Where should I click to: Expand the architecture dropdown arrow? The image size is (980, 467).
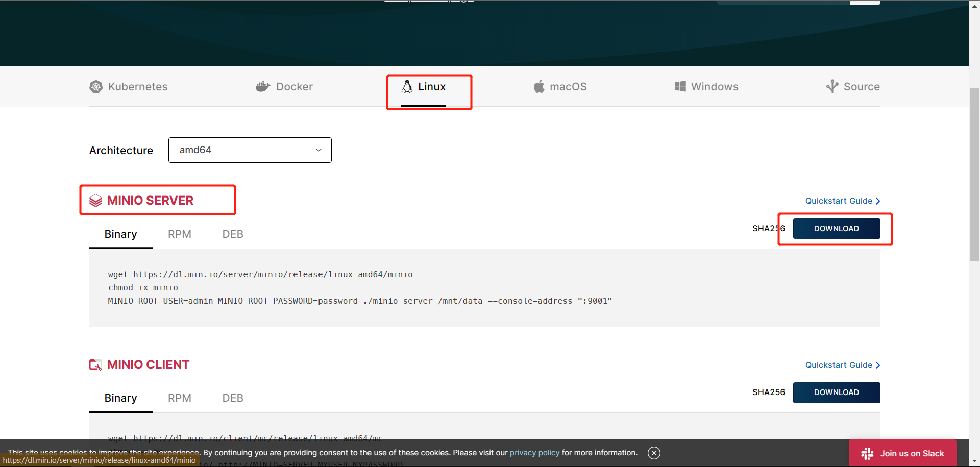tap(318, 150)
